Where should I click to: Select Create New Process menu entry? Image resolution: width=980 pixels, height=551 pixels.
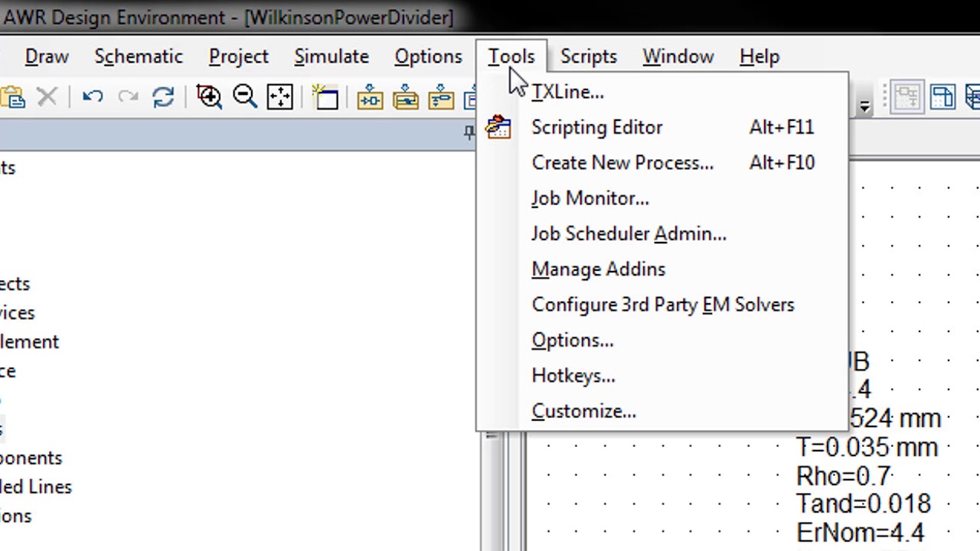662,162
